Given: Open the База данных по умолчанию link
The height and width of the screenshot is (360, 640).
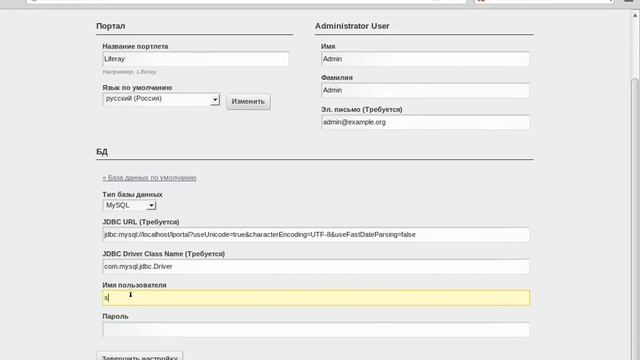Looking at the screenshot, I should (149, 178).
